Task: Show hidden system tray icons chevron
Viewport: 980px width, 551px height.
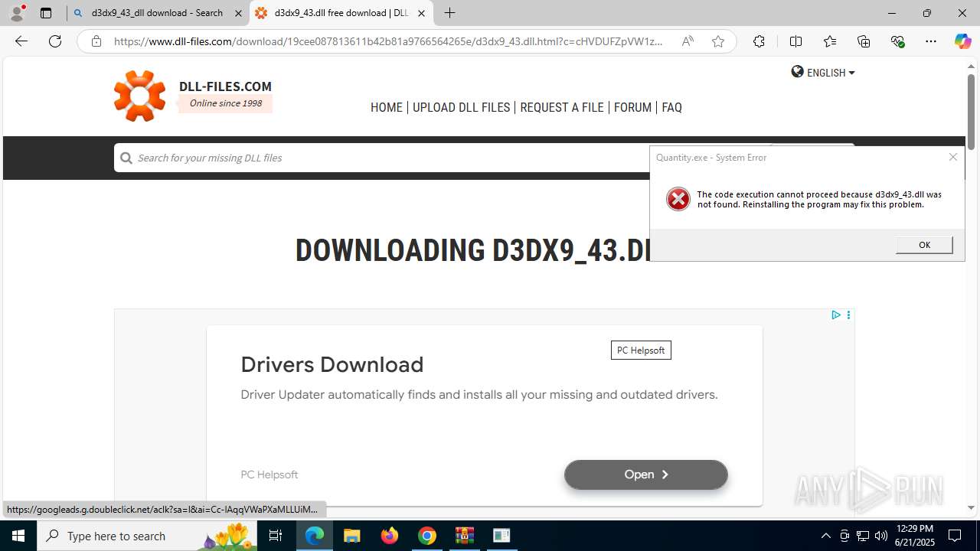Action: 825,536
